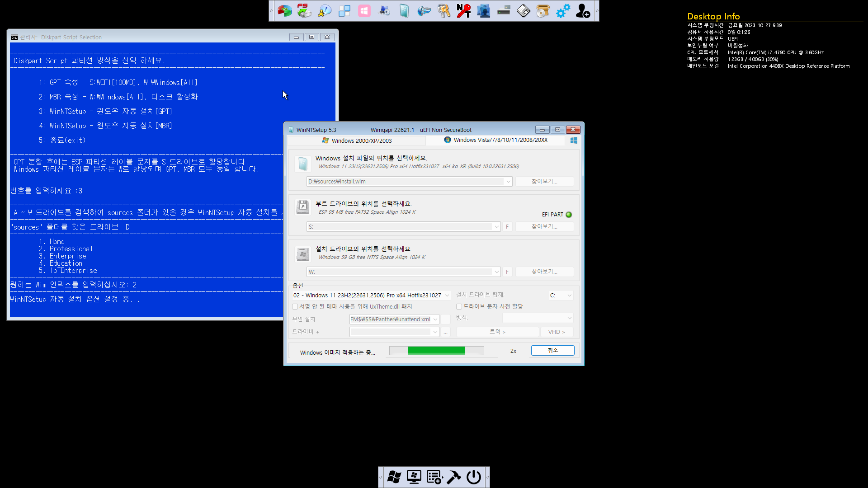This screenshot has width=868, height=488.
Task: Click menu option 3 WinNTSetup GPT in Diskpart window
Action: point(105,112)
